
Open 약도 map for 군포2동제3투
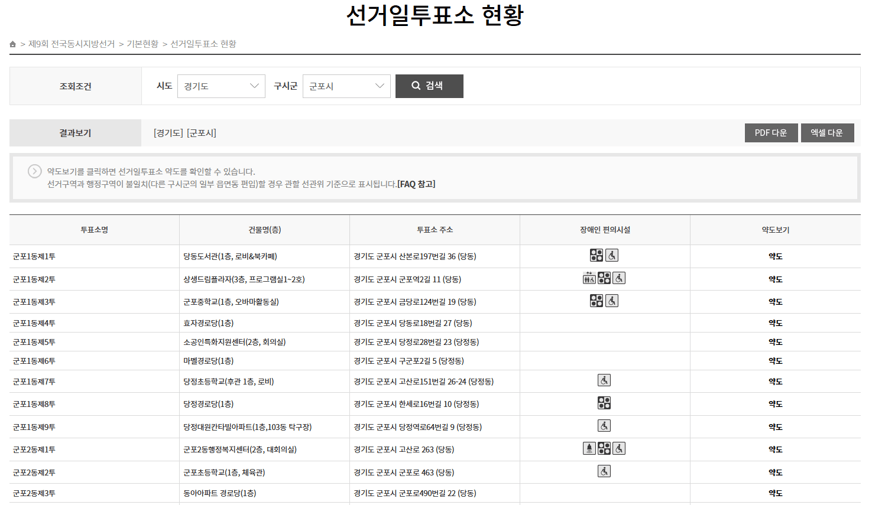coord(775,493)
